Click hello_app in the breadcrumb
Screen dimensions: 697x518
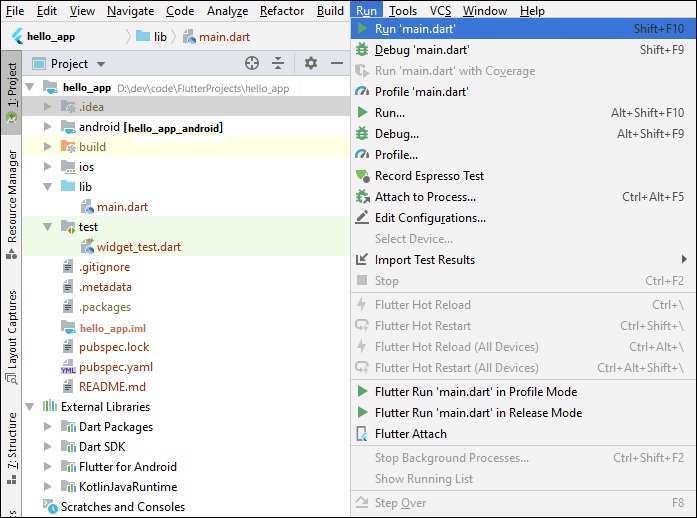click(x=51, y=36)
